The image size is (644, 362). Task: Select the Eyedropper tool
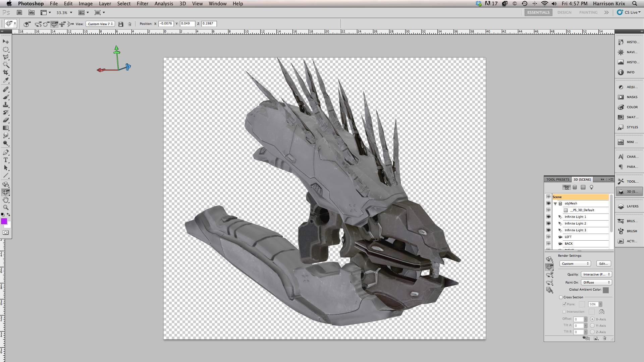[x=6, y=80]
